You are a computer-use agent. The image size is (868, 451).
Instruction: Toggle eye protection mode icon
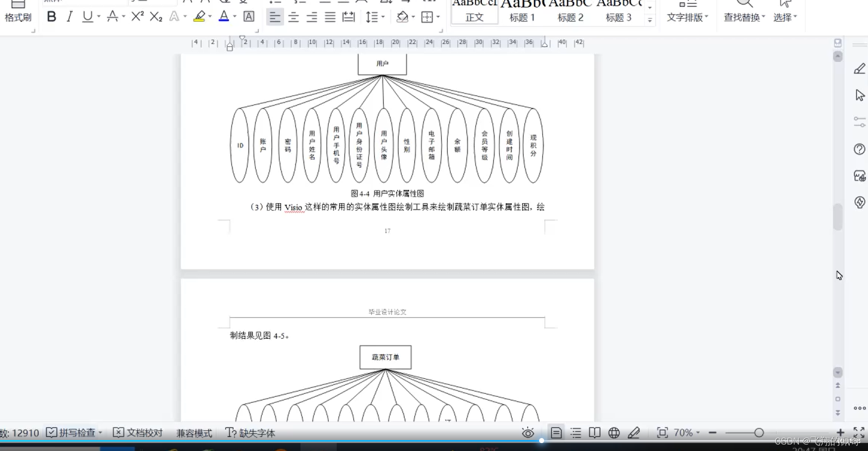tap(528, 433)
